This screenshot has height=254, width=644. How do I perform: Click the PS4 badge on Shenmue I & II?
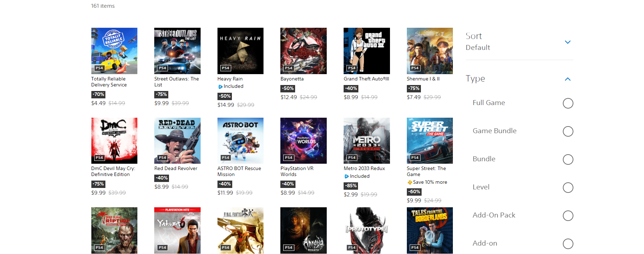[x=415, y=68]
